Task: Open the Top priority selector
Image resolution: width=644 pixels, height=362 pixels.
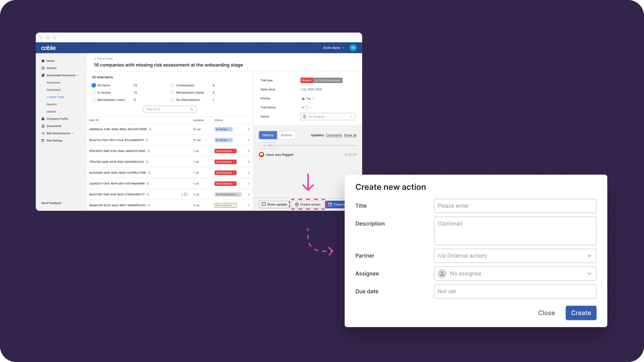Action: [308, 98]
